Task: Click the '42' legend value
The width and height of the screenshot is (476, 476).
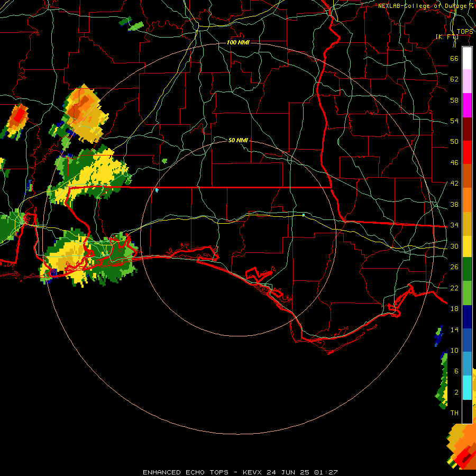Action: click(x=454, y=184)
